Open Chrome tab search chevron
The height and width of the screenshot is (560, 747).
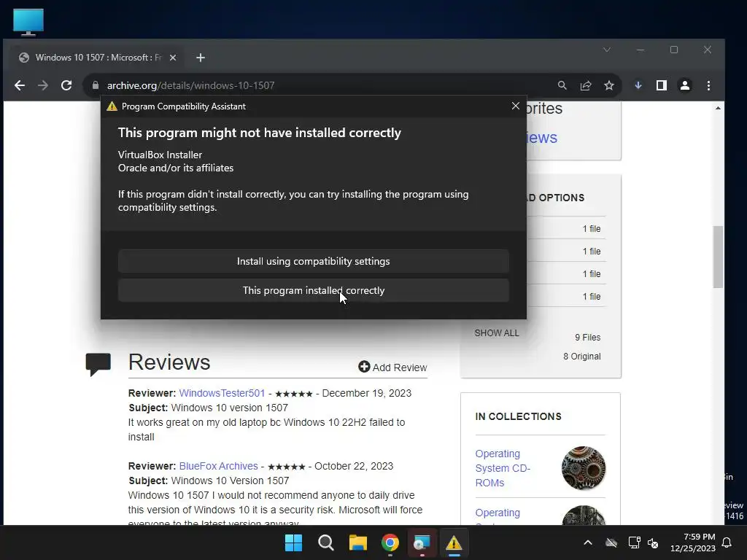606,50
